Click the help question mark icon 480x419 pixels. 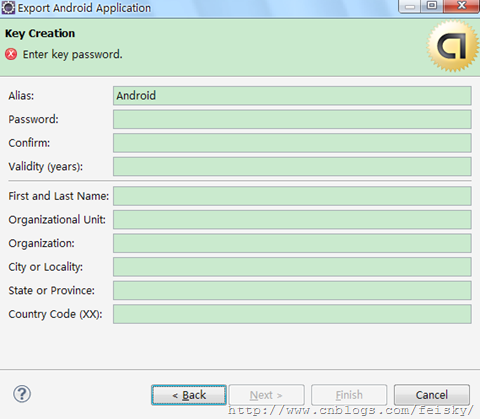[x=22, y=394]
